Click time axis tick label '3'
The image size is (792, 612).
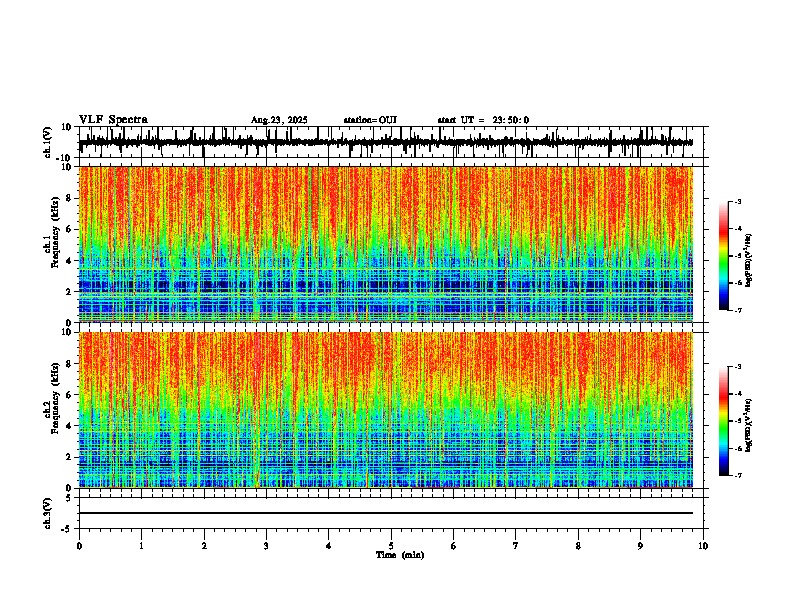pos(266,546)
